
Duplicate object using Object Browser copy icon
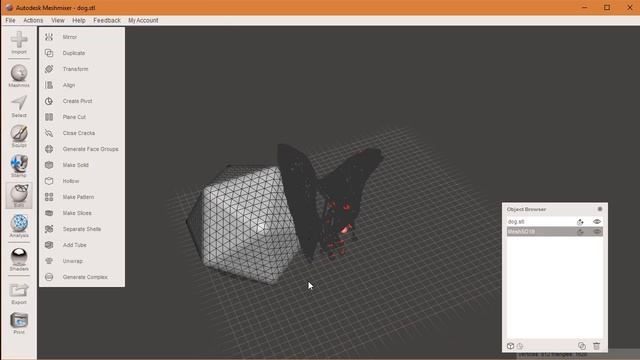tap(582, 346)
